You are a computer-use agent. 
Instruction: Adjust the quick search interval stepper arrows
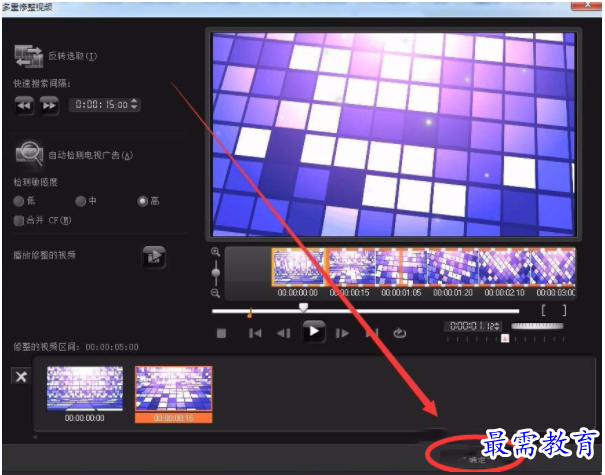point(134,104)
